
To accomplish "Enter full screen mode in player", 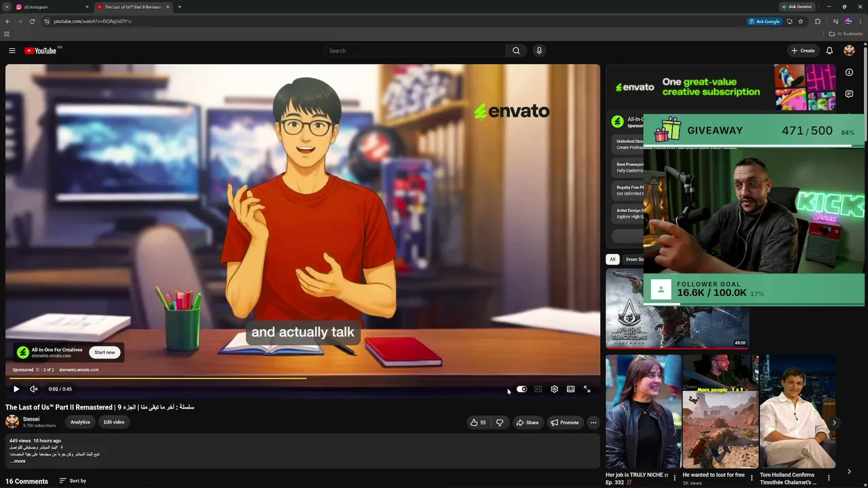I will coord(587,389).
